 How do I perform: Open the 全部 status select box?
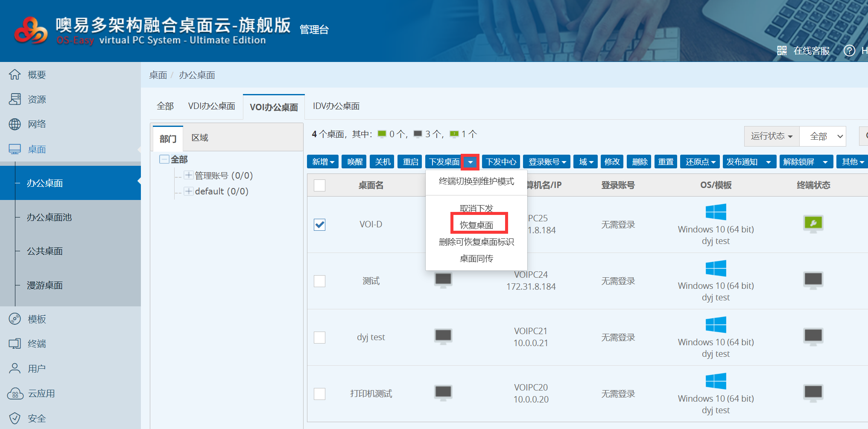click(x=823, y=136)
